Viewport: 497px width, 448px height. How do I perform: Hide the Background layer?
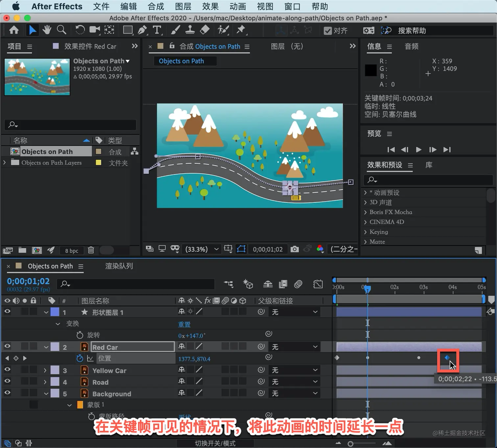(7, 393)
